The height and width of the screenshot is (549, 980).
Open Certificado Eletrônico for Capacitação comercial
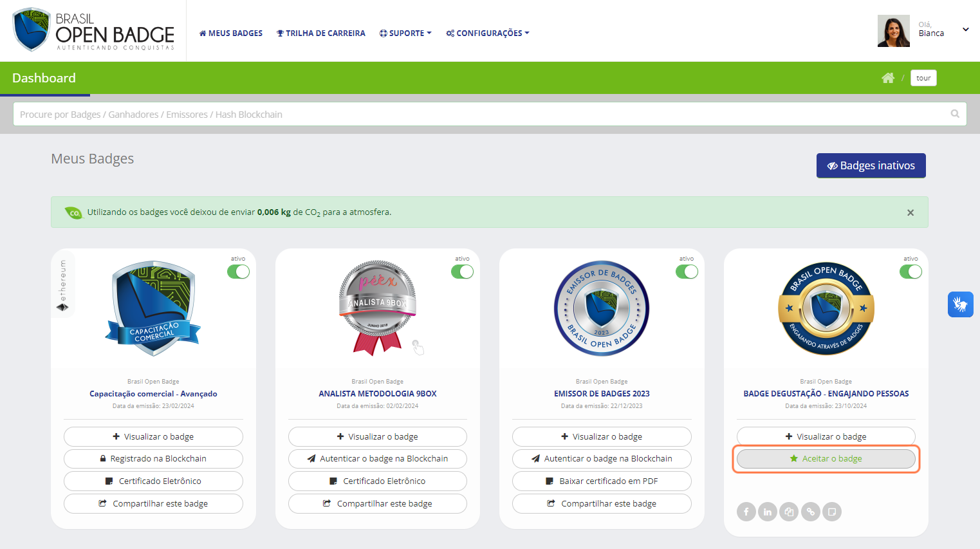[153, 481]
